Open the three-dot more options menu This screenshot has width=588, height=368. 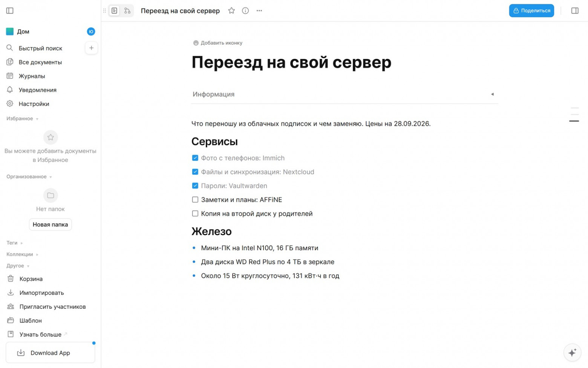(259, 11)
